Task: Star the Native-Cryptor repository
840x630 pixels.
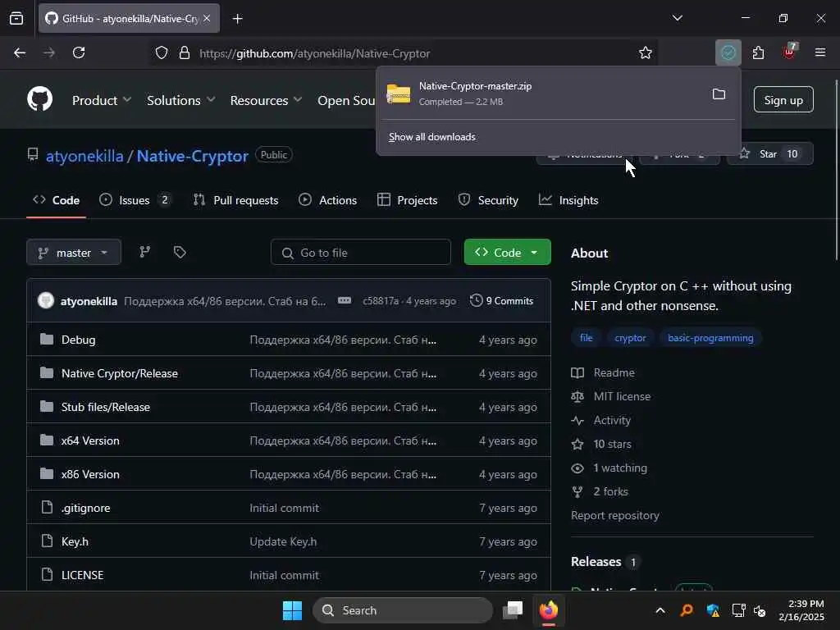Action: coord(769,153)
